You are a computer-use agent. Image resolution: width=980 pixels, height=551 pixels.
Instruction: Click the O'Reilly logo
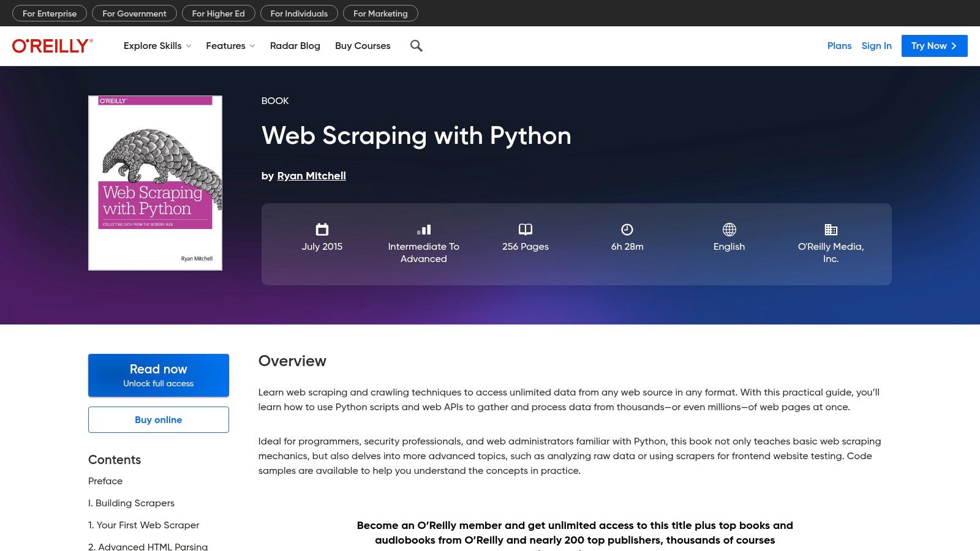(53, 46)
